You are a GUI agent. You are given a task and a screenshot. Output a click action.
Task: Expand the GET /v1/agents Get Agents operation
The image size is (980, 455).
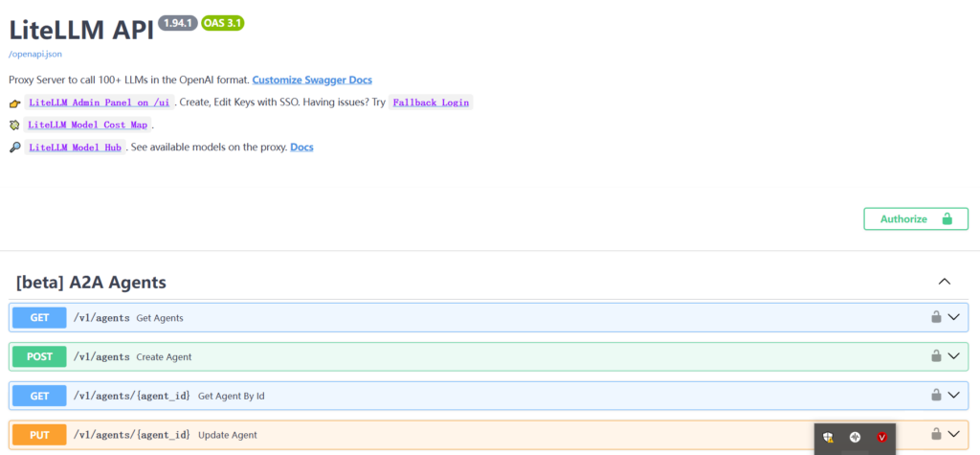[x=489, y=317]
